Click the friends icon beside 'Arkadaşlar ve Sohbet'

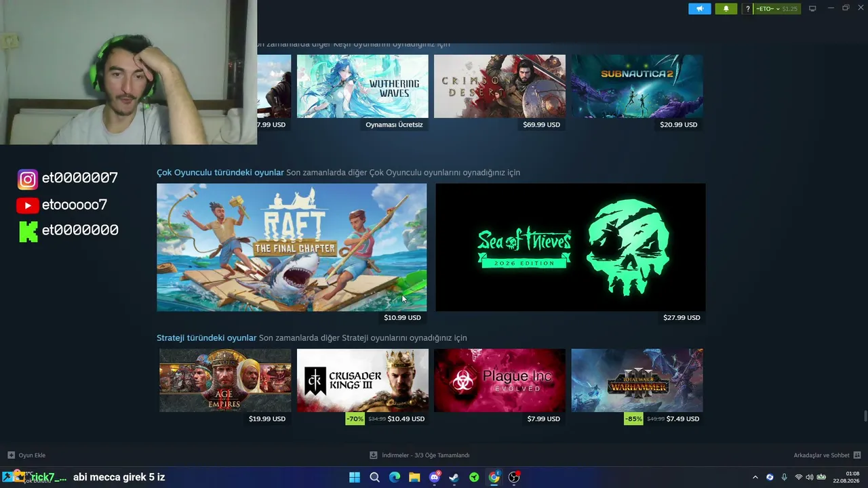point(857,455)
